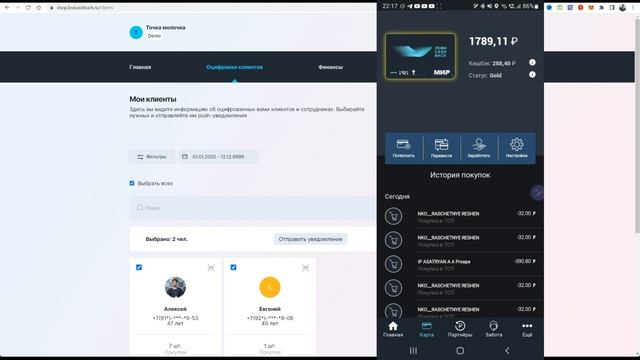Go to the Главная menu tab on website
The height and width of the screenshot is (360, 640).
pos(140,67)
